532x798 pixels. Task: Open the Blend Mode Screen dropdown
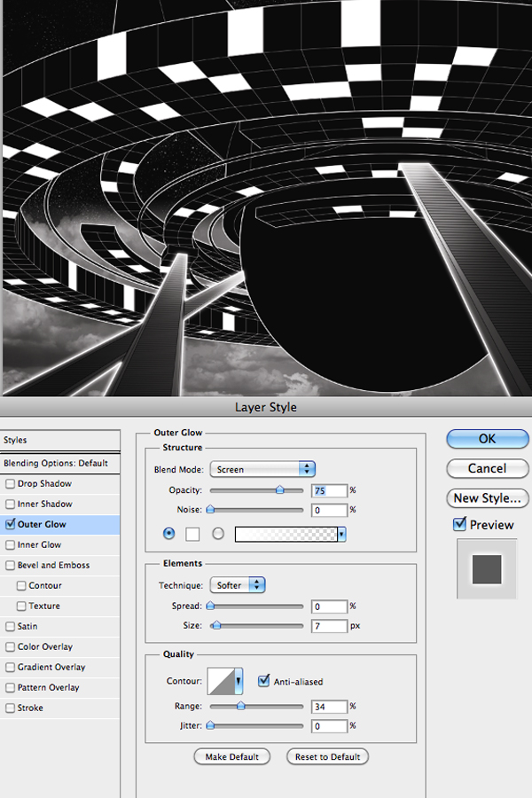(x=262, y=469)
